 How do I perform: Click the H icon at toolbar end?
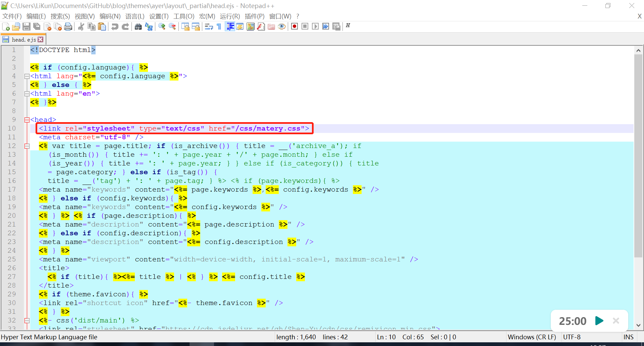click(x=348, y=26)
